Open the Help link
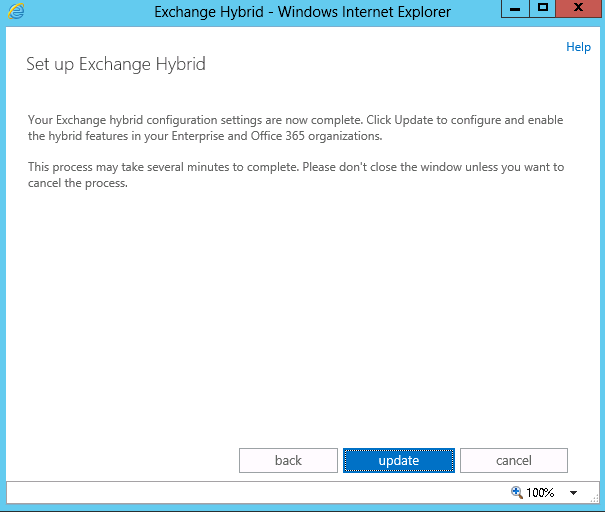605x512 pixels. pos(578,47)
